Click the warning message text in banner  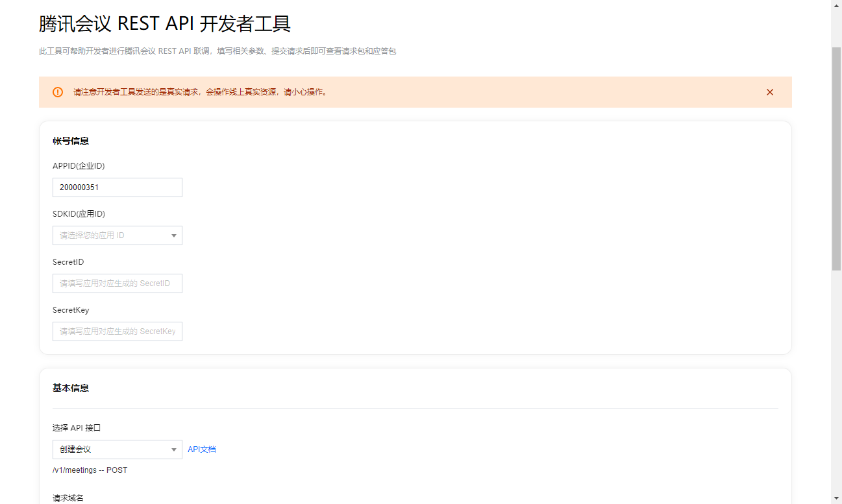click(201, 92)
